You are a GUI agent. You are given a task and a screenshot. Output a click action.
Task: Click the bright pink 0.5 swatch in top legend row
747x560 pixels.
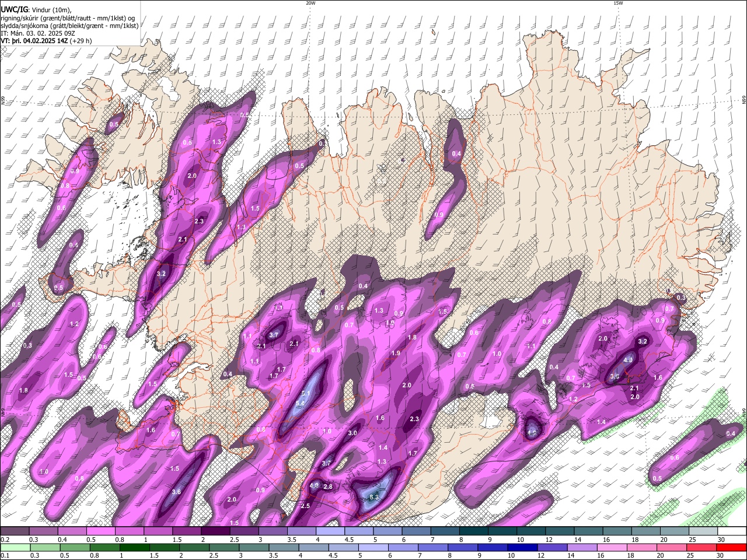point(100,531)
